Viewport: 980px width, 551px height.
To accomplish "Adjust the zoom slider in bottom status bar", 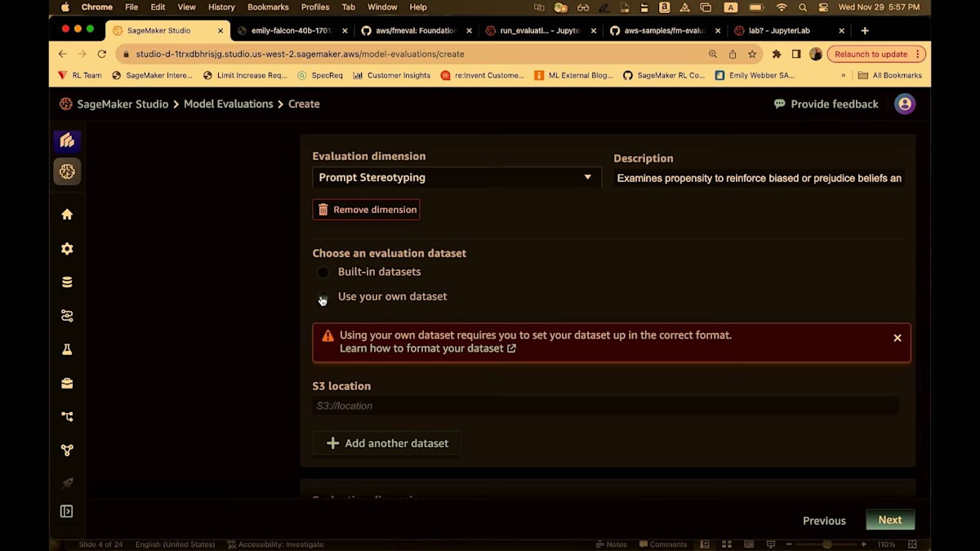I will (x=826, y=544).
